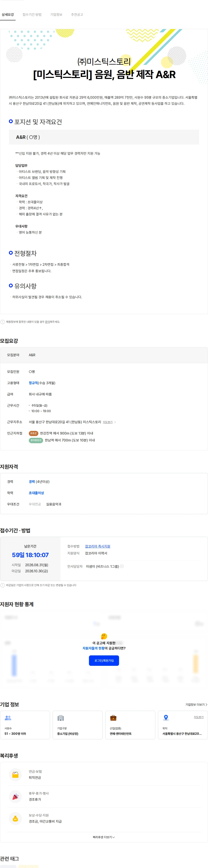Image resolution: width=208 pixels, height=868 pixels.
Task: Click the 잡코리아 즉시지원 link
Action: click(x=97, y=546)
